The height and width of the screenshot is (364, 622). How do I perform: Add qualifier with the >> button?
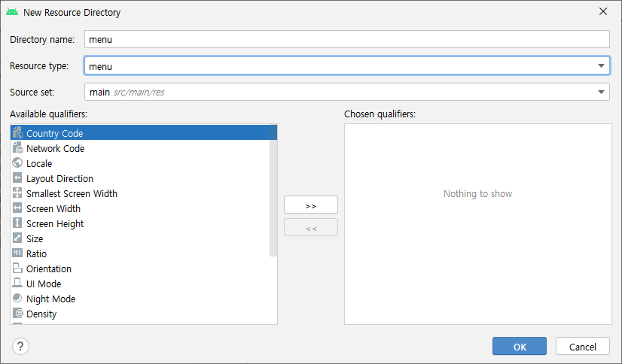(x=310, y=205)
